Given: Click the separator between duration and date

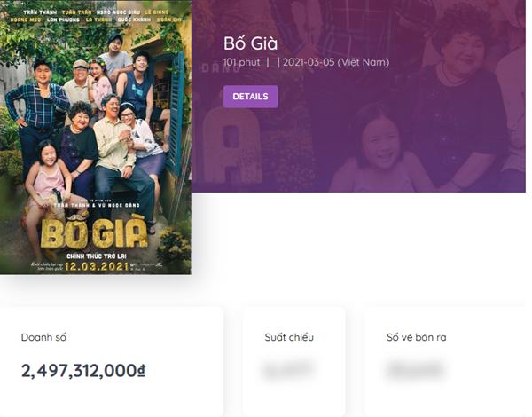Looking at the screenshot, I should click(268, 62).
